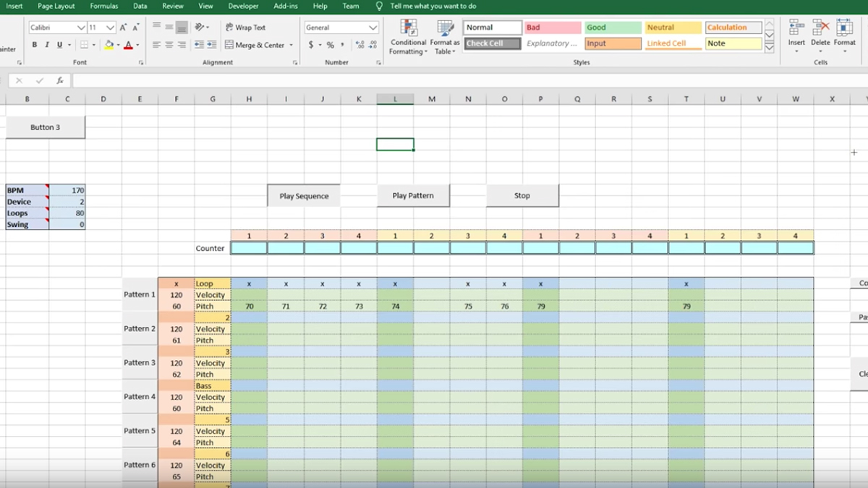
Task: Toggle bold formatting
Action: [35, 45]
